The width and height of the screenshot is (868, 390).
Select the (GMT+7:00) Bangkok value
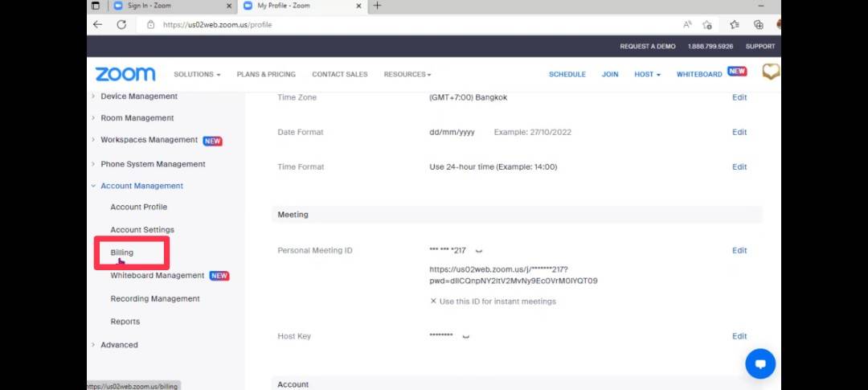click(x=469, y=97)
